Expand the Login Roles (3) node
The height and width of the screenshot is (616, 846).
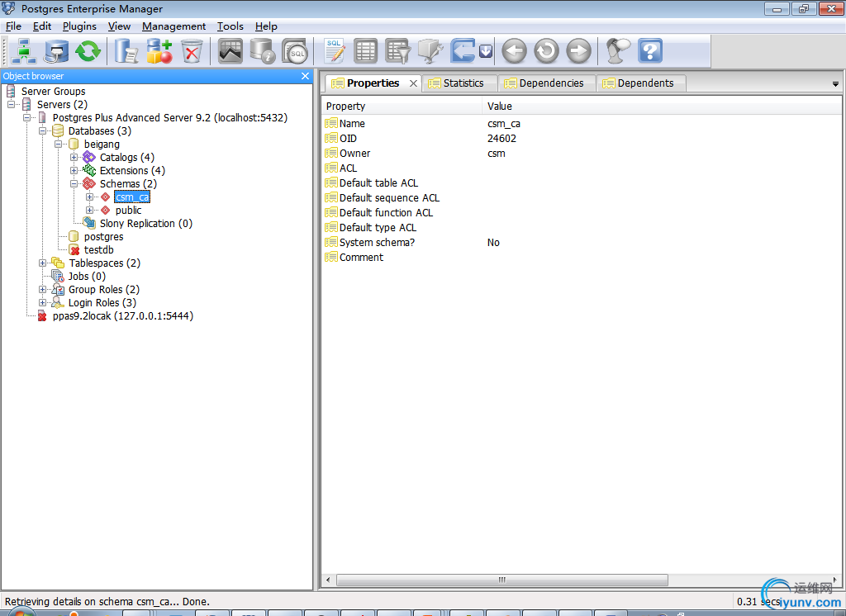tap(42, 302)
